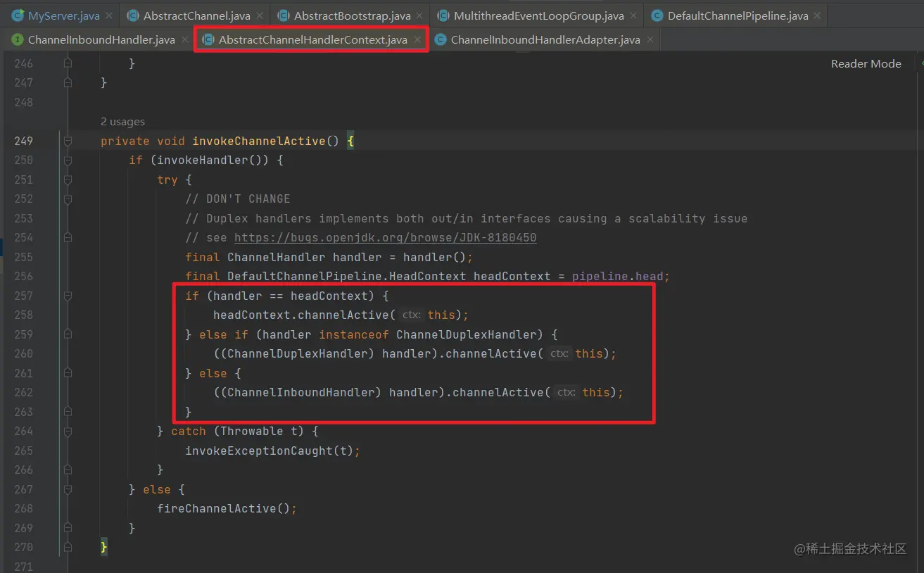Click the "2 usages" code hint
The height and width of the screenshot is (573, 924).
click(x=122, y=122)
